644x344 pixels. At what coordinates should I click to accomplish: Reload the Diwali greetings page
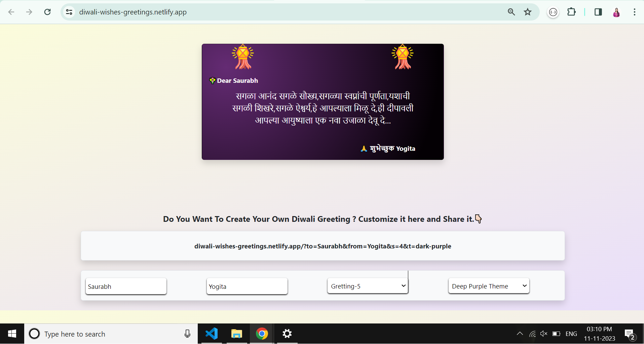47,12
